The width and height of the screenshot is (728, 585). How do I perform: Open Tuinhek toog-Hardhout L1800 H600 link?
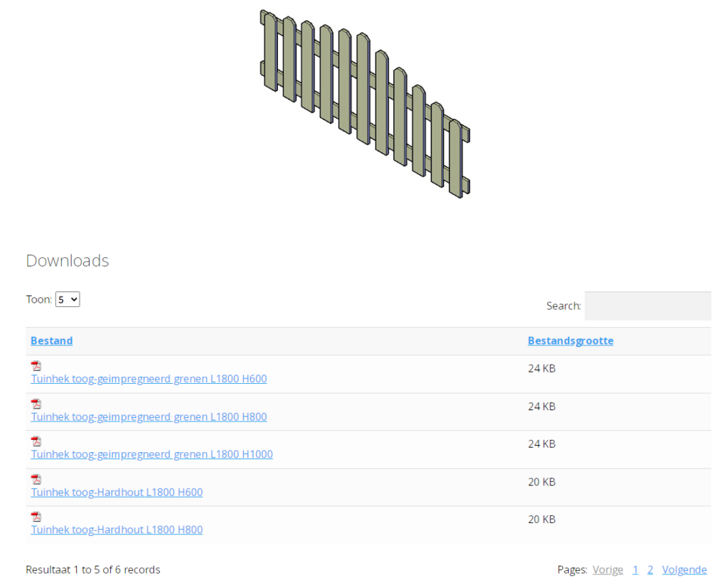tap(117, 492)
